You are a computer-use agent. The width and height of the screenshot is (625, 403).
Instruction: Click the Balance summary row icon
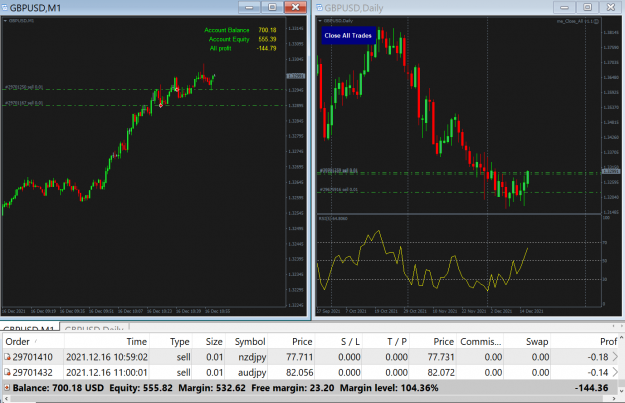pos(7,387)
